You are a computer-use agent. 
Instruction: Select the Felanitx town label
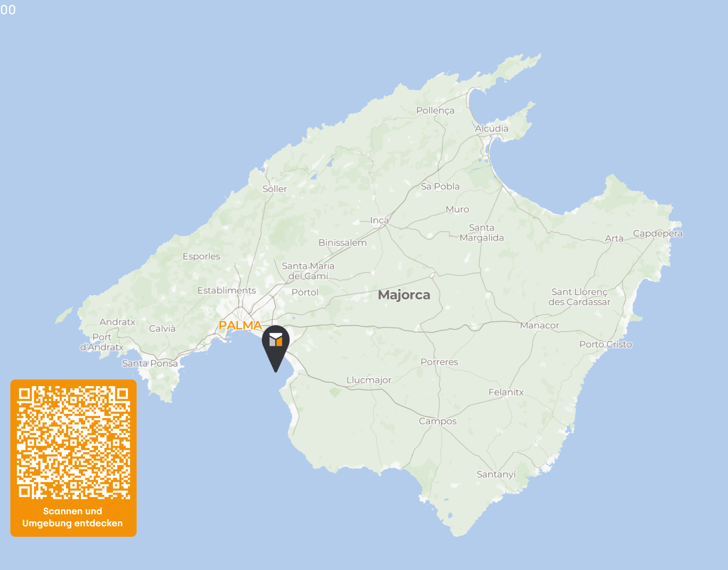(506, 392)
